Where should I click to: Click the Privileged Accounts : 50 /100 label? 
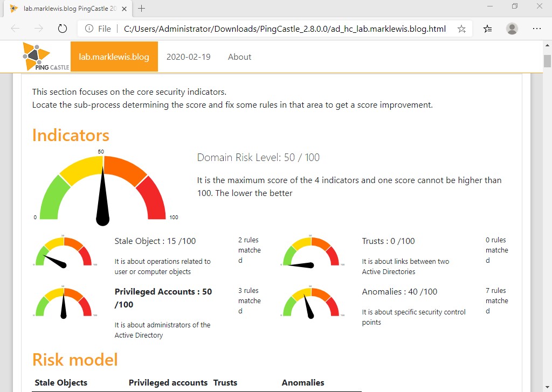[163, 298]
